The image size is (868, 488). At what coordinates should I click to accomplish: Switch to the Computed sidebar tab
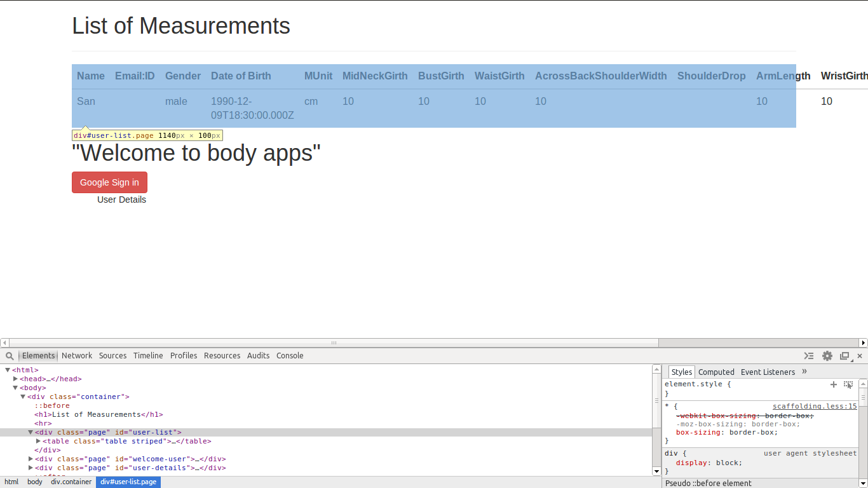point(716,372)
